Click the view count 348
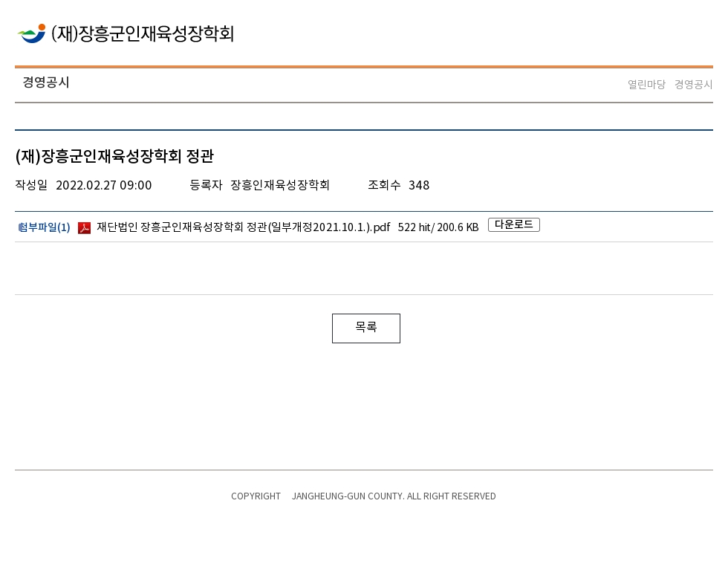 419,185
